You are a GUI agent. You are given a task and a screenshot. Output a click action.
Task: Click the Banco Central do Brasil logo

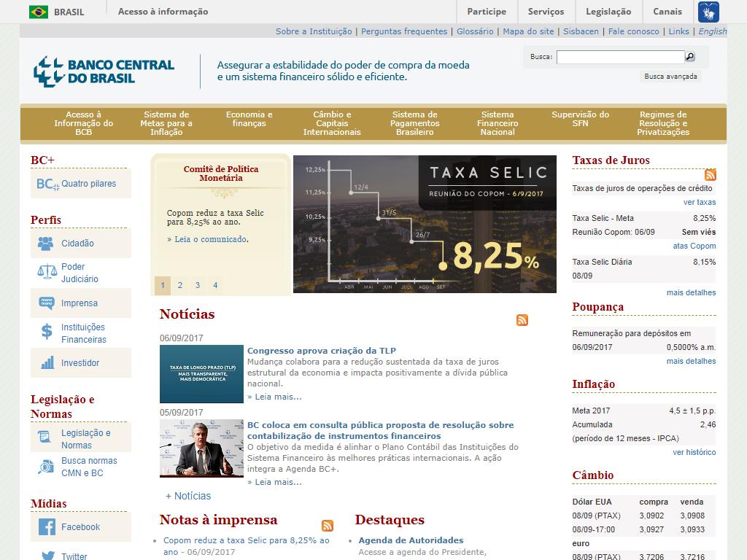coord(104,71)
